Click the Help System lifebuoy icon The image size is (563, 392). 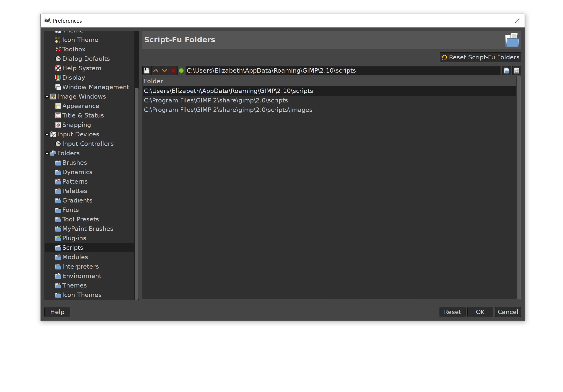coord(58,68)
